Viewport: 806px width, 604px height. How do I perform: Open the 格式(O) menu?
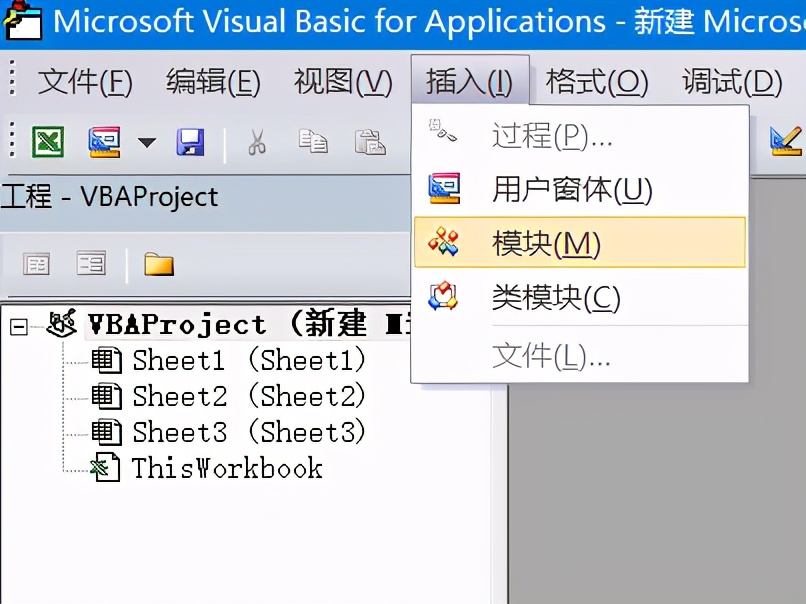coord(597,82)
